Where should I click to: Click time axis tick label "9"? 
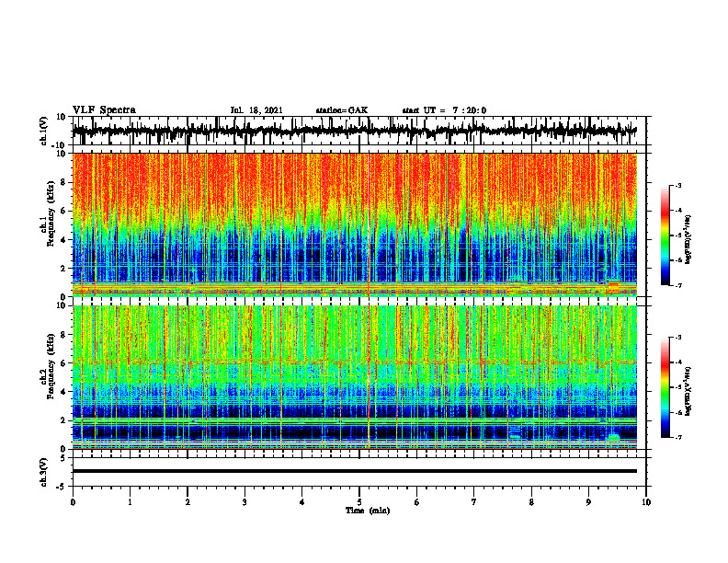coord(588,502)
